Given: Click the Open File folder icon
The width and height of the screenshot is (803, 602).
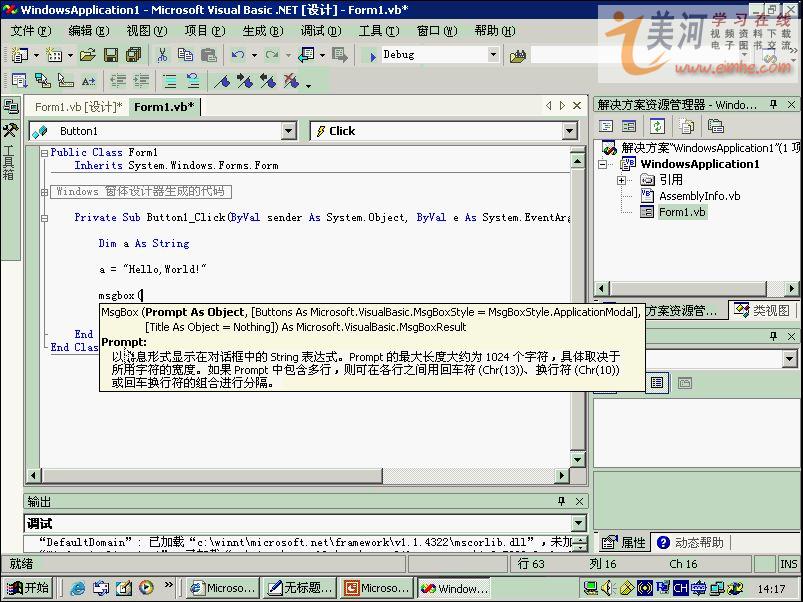Looking at the screenshot, I should (88, 55).
